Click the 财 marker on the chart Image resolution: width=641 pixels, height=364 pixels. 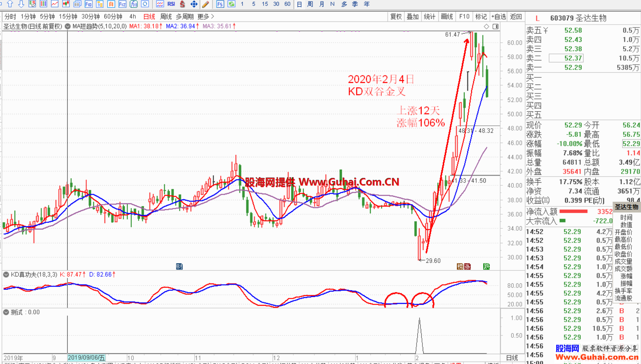tap(179, 266)
